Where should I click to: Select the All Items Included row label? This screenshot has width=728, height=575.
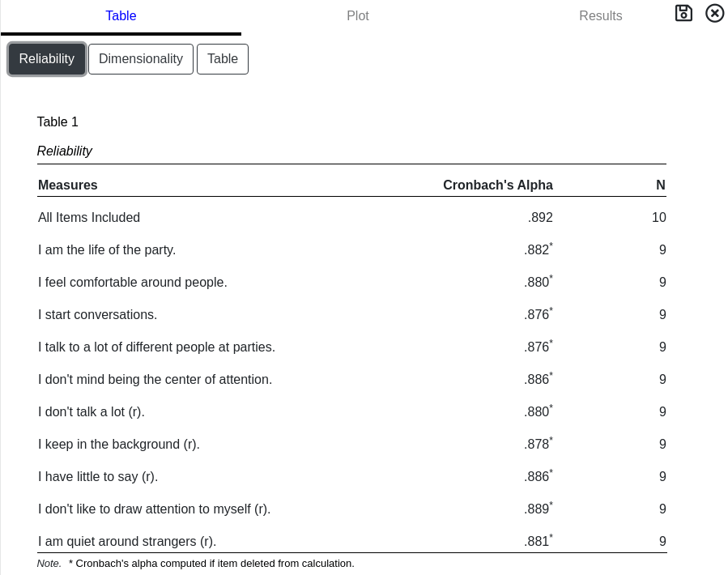[x=89, y=218]
